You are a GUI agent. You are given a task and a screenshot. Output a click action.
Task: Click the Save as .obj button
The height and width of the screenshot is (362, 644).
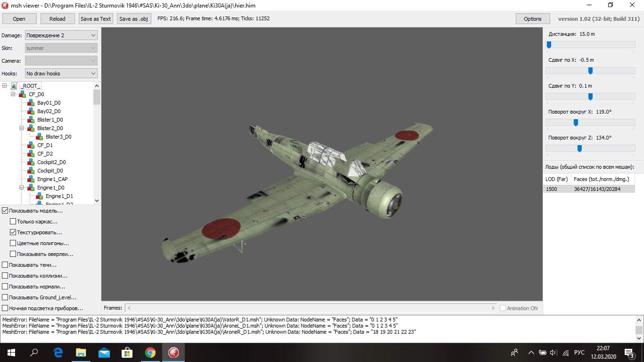[x=134, y=19]
